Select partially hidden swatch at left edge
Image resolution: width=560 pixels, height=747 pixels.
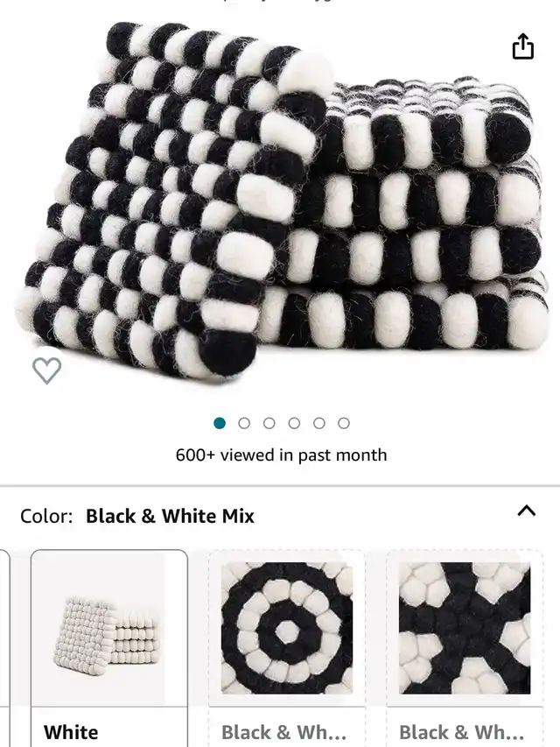[4, 648]
